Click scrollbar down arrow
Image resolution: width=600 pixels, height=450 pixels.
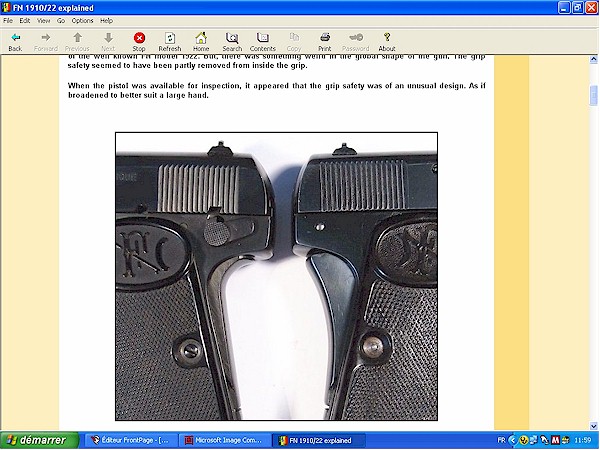pyautogui.click(x=593, y=426)
